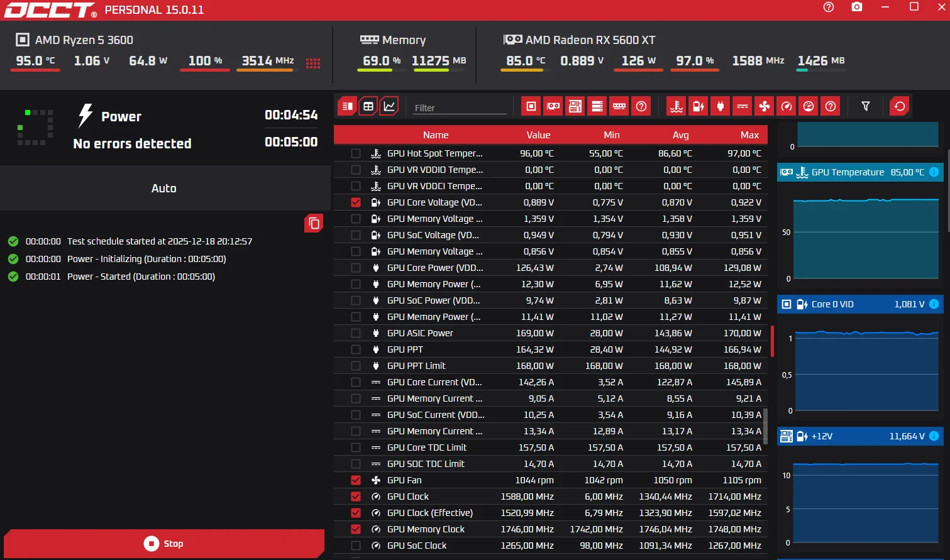This screenshot has width=950, height=560.
Task: Uncheck the GPU Clock (Effective) checkbox
Action: 356,513
